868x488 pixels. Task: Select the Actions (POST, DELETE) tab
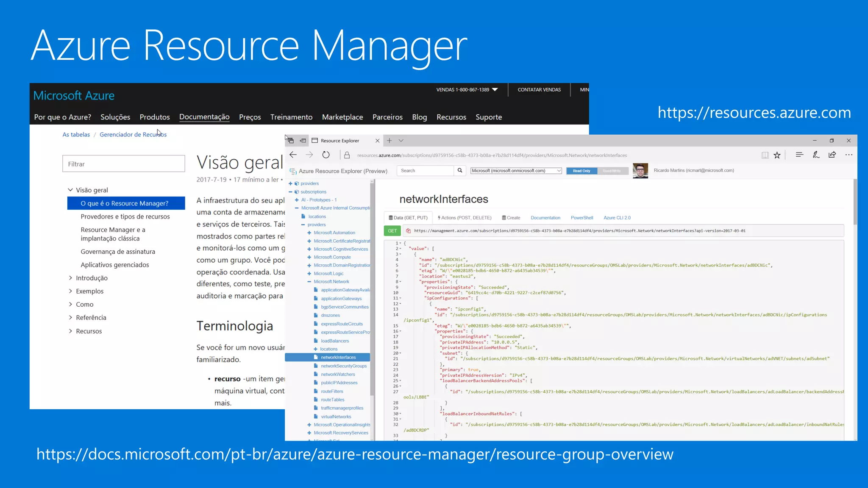pyautogui.click(x=465, y=218)
